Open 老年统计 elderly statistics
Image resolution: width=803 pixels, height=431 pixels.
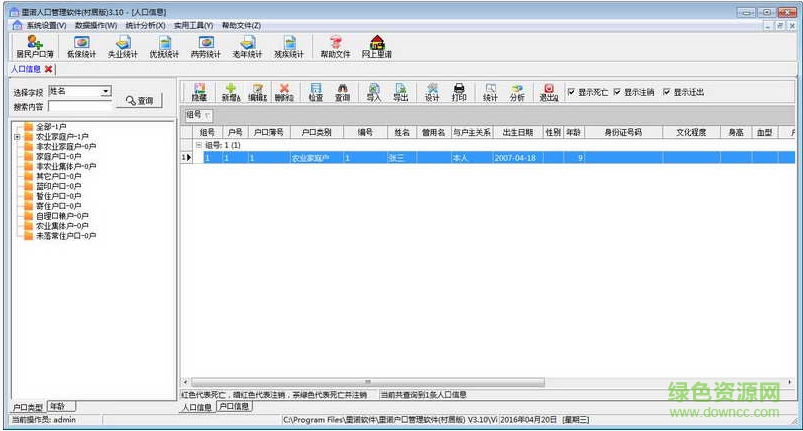247,47
